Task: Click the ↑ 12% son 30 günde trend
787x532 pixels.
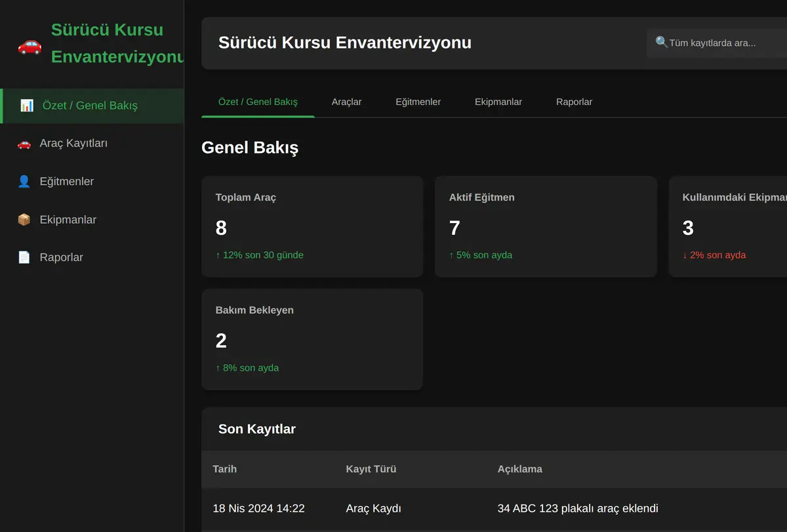Action: click(260, 255)
